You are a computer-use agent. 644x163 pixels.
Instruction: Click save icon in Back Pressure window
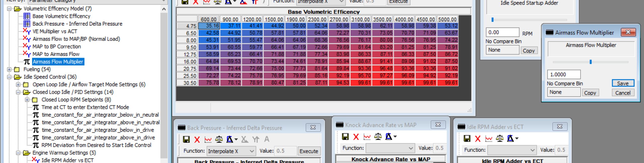coord(186,139)
